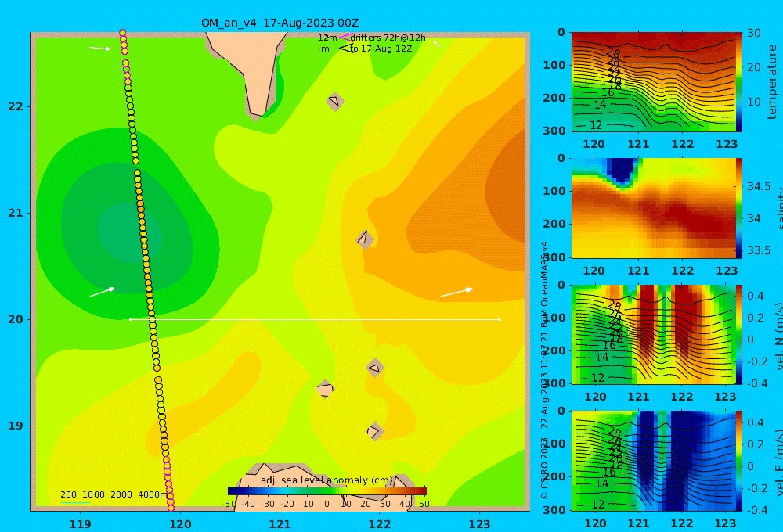Click the bottommost magenta drifter circle
This screenshot has height=532, width=783.
(x=171, y=508)
